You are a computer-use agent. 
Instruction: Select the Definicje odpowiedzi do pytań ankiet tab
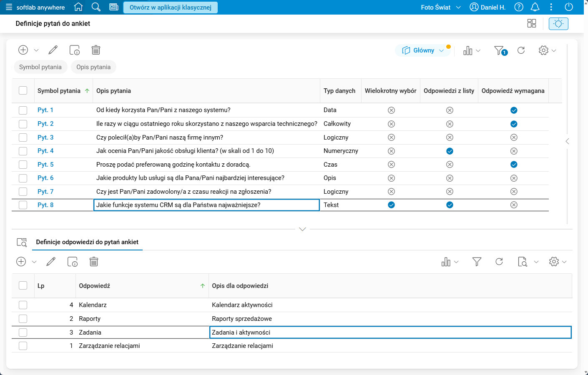[87, 242]
